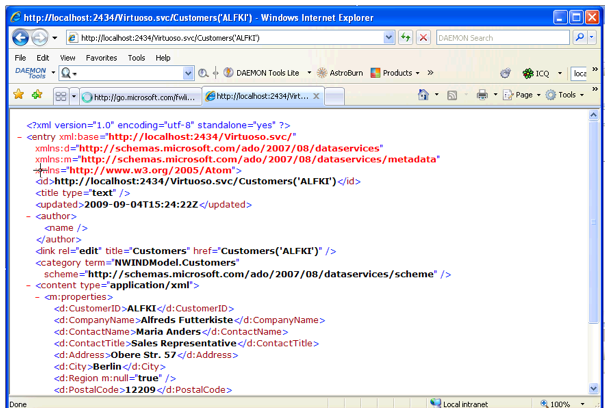Open the View menu
Screen dimensions: 613x420
pyautogui.click(x=67, y=58)
